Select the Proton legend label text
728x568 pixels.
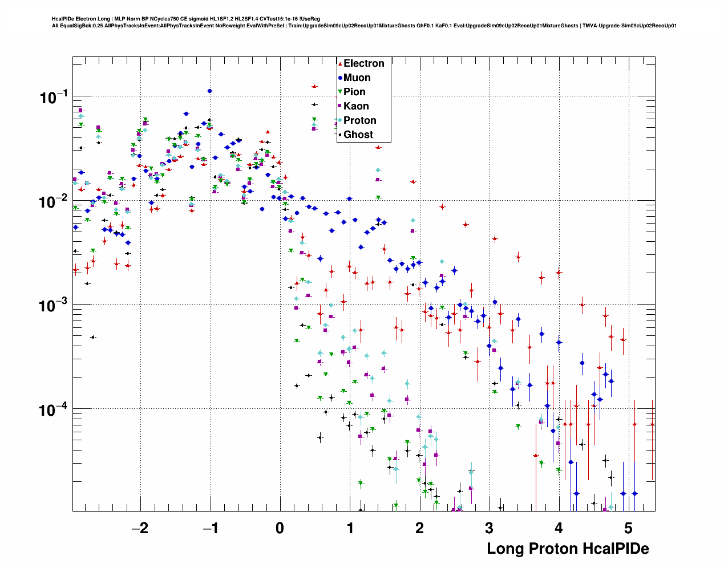click(x=359, y=120)
